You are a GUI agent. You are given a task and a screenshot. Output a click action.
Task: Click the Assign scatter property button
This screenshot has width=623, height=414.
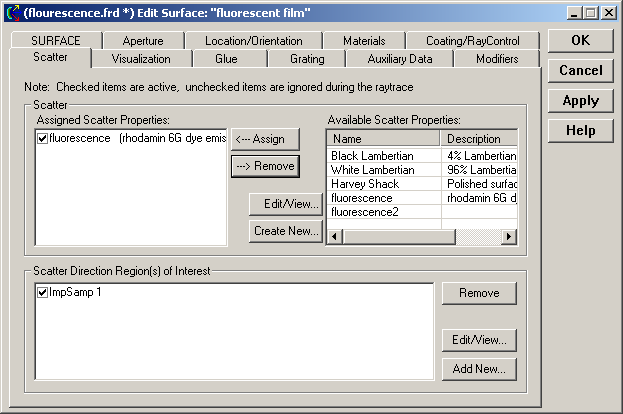pyautogui.click(x=265, y=139)
